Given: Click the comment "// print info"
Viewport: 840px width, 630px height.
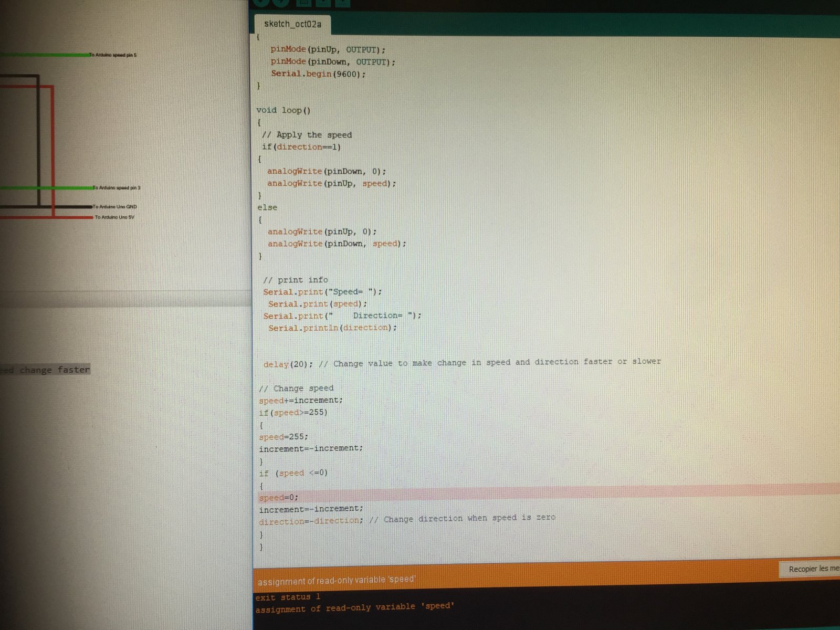Looking at the screenshot, I should [x=296, y=280].
